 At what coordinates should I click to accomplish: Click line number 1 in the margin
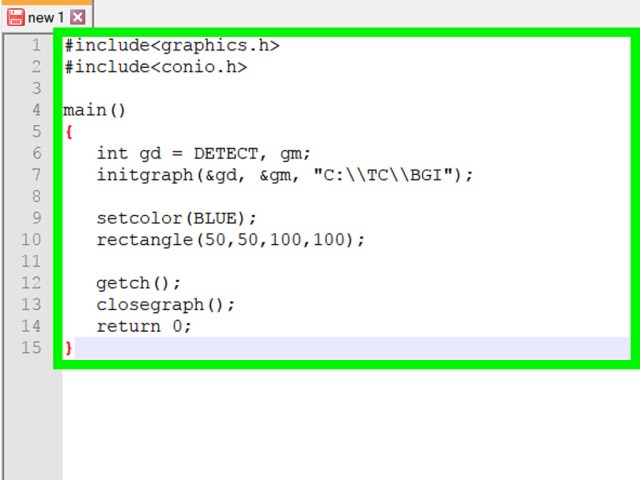click(x=36, y=45)
